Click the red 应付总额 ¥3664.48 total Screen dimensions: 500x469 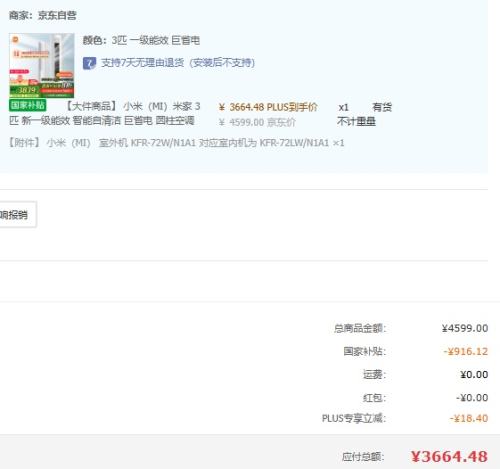pos(449,456)
